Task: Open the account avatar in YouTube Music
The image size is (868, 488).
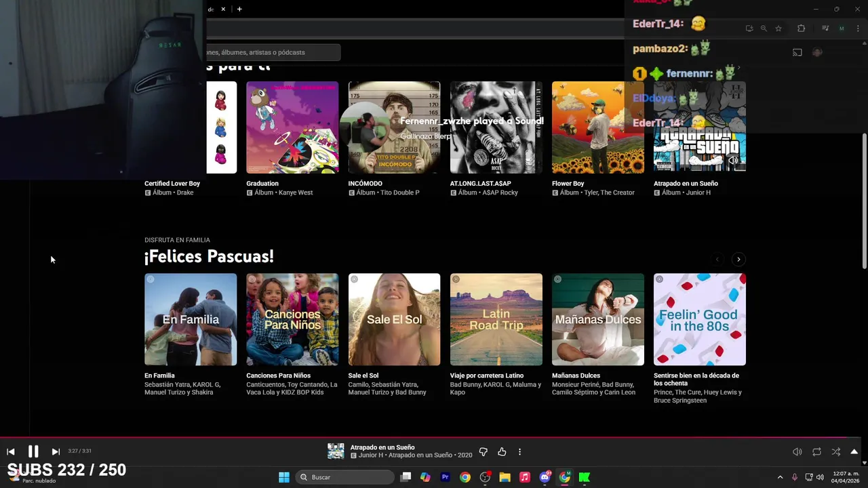Action: [x=817, y=52]
